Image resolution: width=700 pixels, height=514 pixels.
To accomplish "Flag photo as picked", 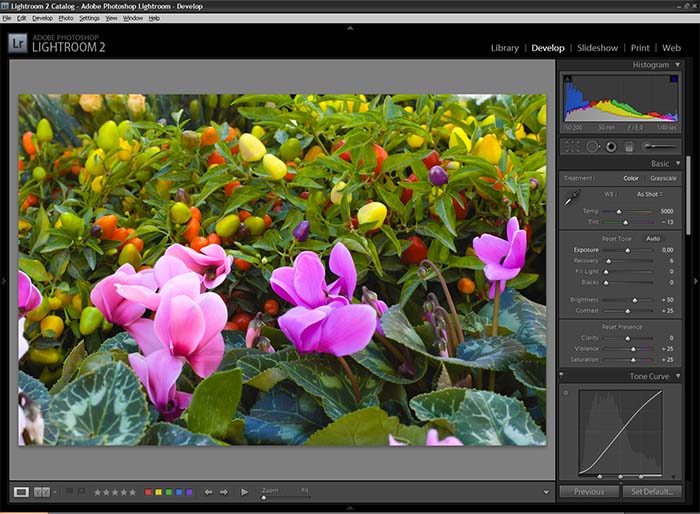I will tap(69, 492).
